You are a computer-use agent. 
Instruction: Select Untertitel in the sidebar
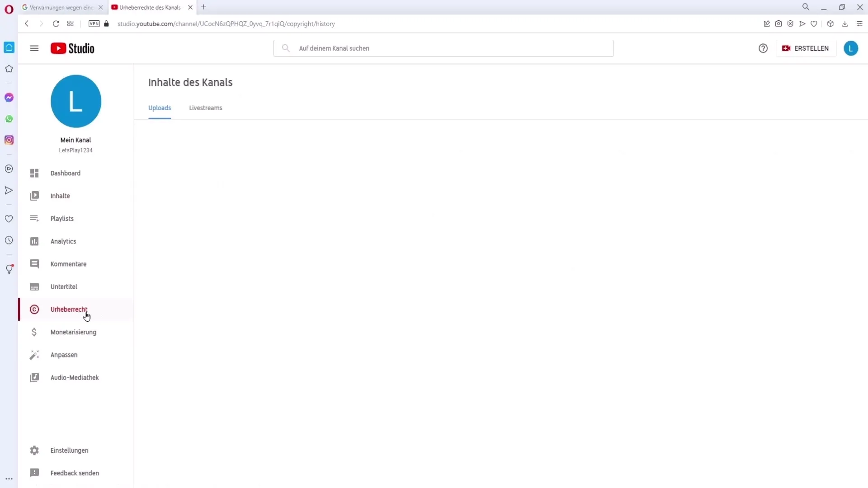point(64,286)
